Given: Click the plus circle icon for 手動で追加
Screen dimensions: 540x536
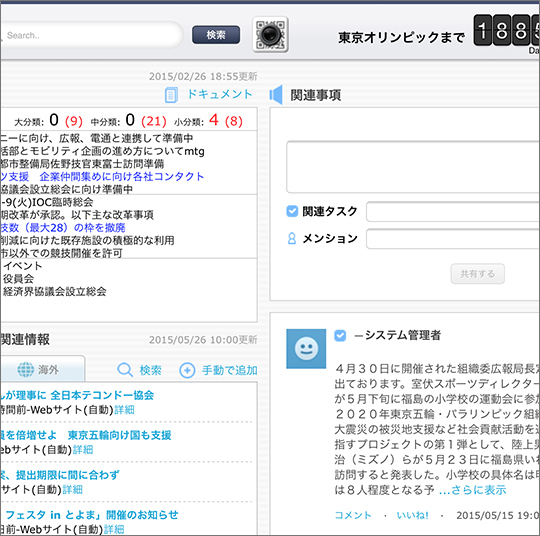Looking at the screenshot, I should [187, 370].
